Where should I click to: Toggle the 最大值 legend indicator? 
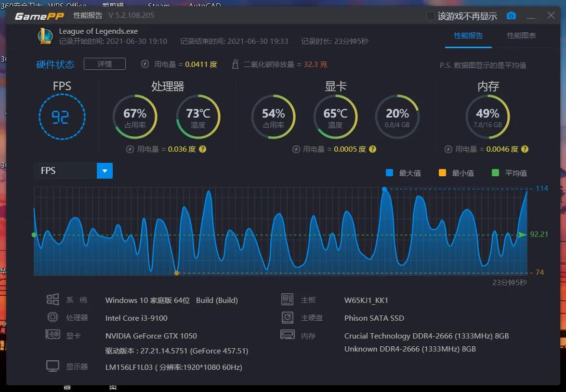(391, 172)
